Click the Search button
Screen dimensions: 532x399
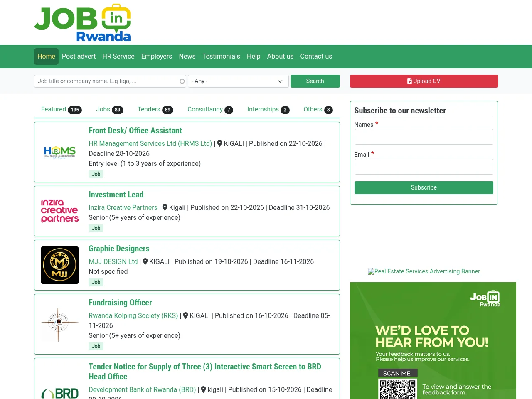tap(315, 81)
